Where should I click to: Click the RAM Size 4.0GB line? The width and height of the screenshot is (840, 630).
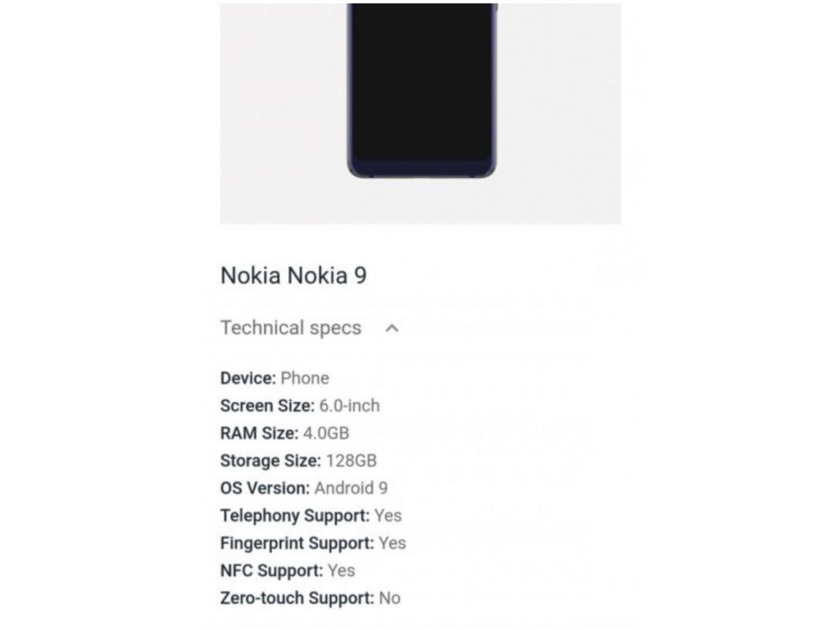[x=284, y=433]
